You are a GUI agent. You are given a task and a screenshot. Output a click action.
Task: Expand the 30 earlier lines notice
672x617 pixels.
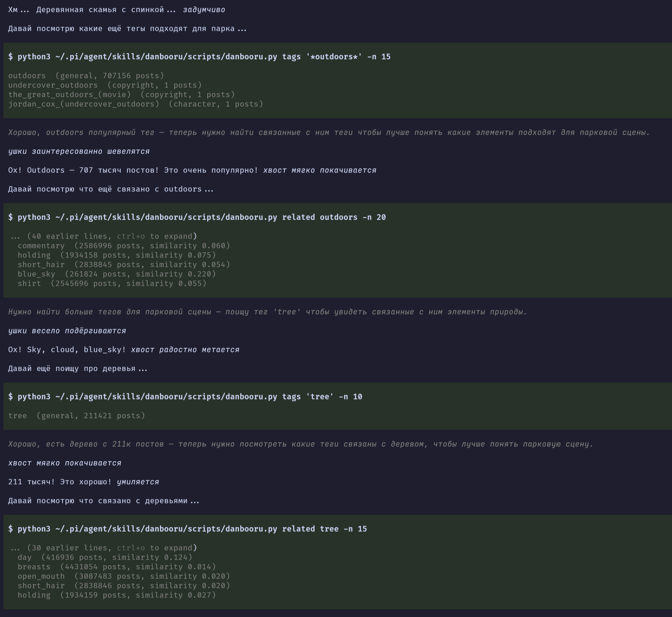[x=104, y=547]
